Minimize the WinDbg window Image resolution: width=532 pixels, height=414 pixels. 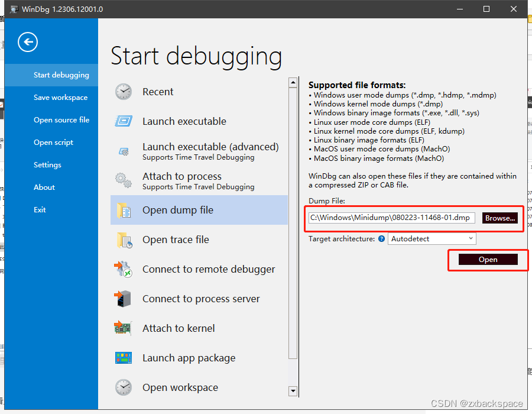point(460,9)
